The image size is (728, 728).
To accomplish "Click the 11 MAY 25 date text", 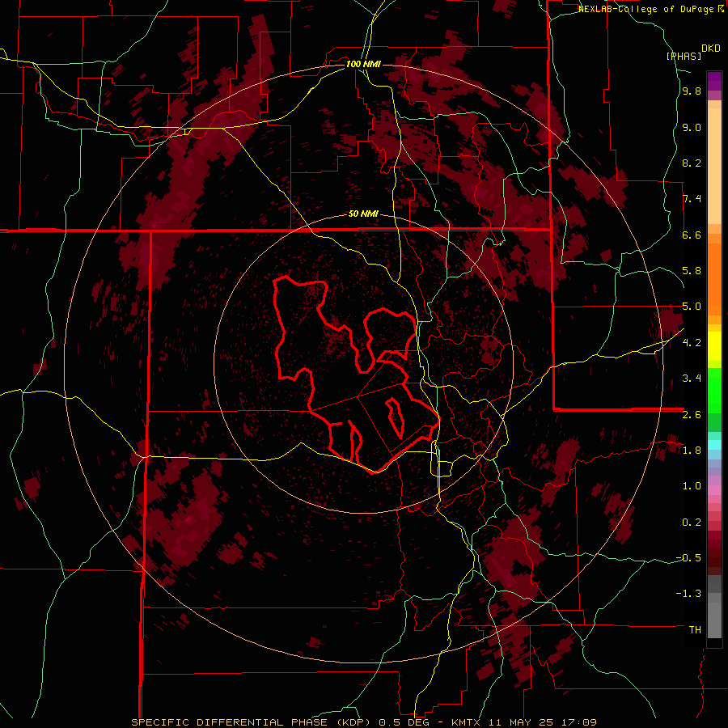I will pos(522,722).
